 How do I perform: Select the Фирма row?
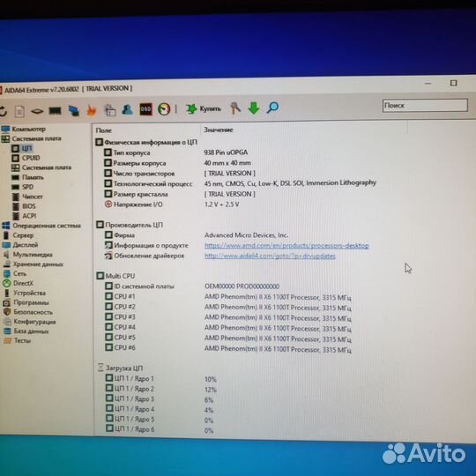point(196,235)
